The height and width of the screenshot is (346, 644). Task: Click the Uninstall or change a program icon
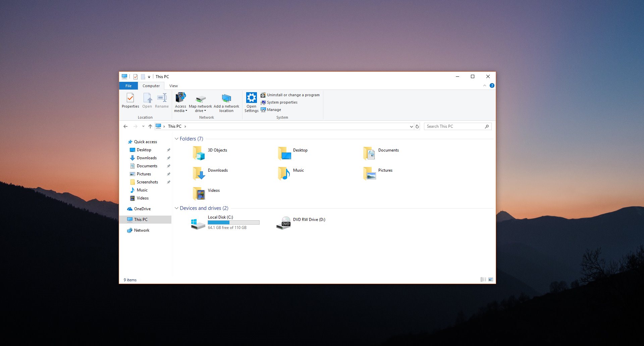264,95
